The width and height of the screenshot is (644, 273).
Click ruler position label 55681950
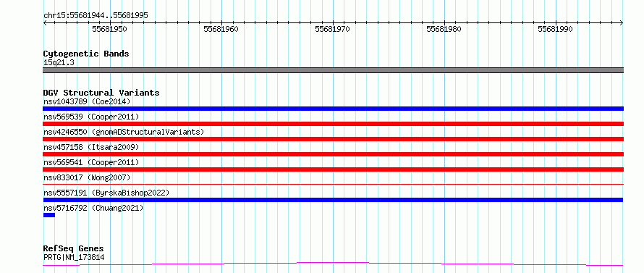pyautogui.click(x=110, y=29)
